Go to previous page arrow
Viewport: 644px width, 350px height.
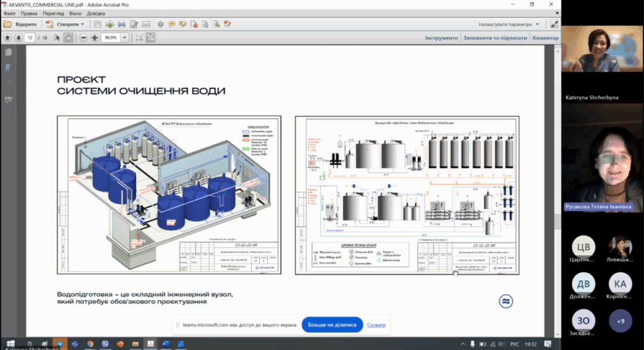click(x=7, y=38)
